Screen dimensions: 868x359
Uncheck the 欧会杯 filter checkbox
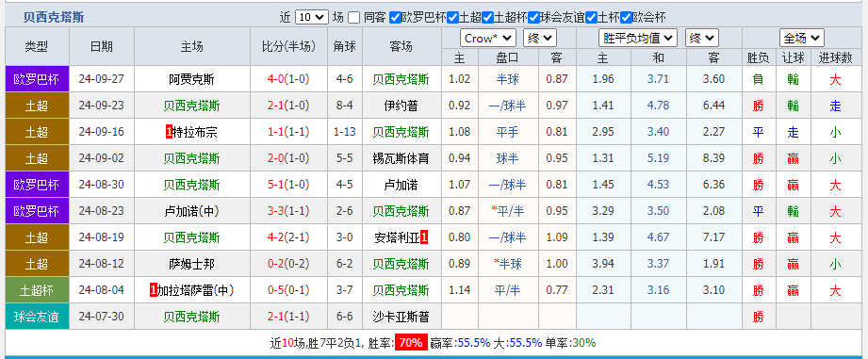626,18
